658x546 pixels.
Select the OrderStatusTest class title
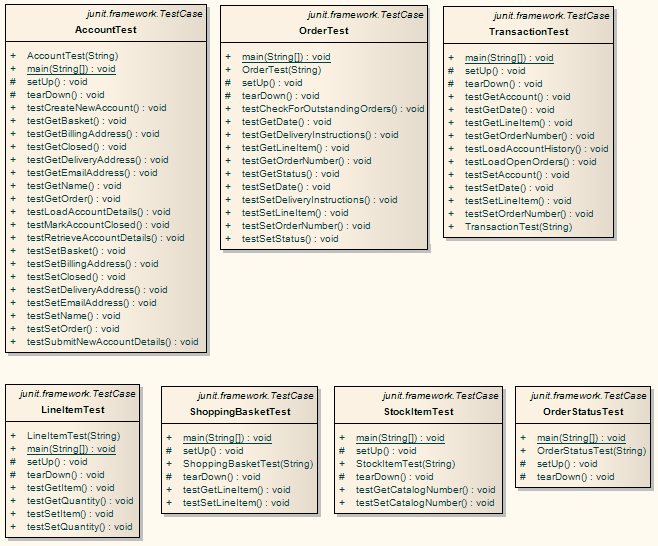tap(583, 412)
